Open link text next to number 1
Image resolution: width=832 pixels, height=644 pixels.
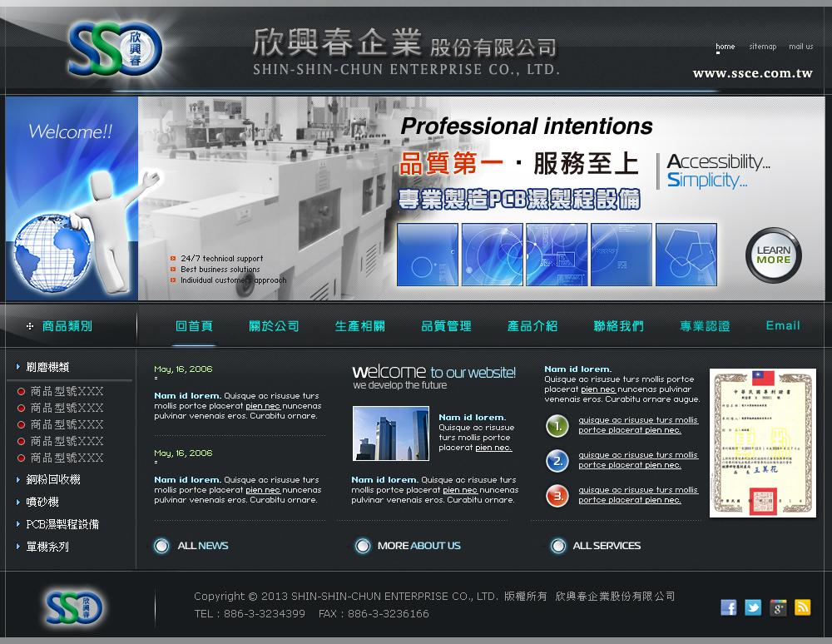tap(638, 425)
